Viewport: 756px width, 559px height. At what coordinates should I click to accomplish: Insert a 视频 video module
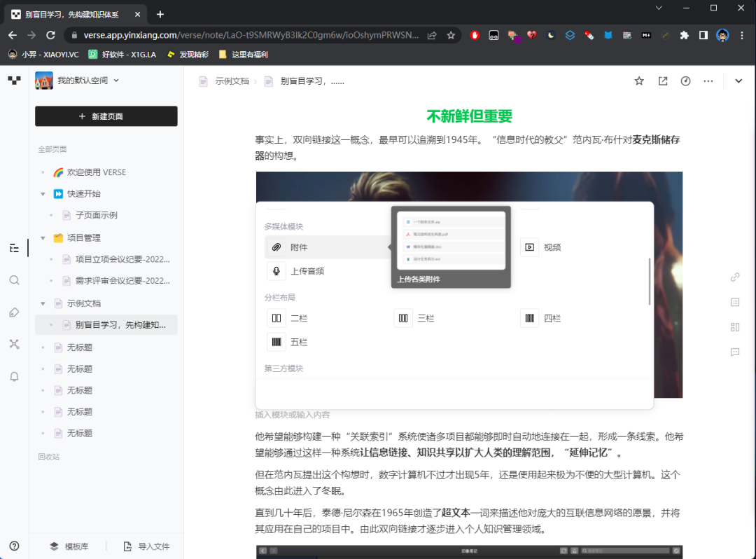click(x=528, y=247)
